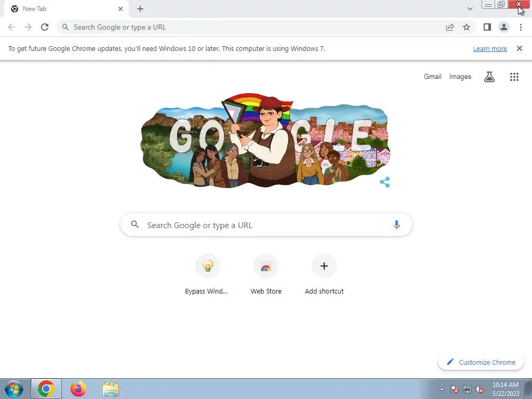Viewport: 532px width, 399px height.
Task: Click the Doodle share icon
Action: (385, 182)
